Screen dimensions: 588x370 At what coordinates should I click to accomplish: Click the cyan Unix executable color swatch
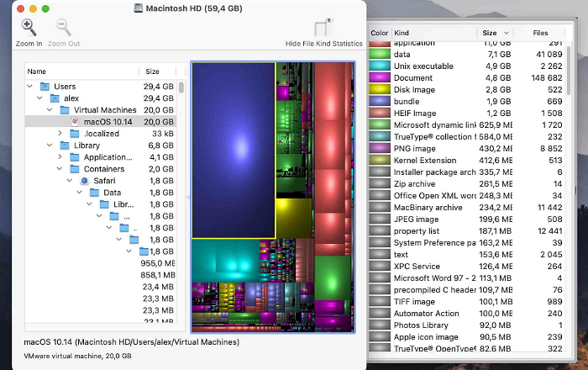click(379, 66)
